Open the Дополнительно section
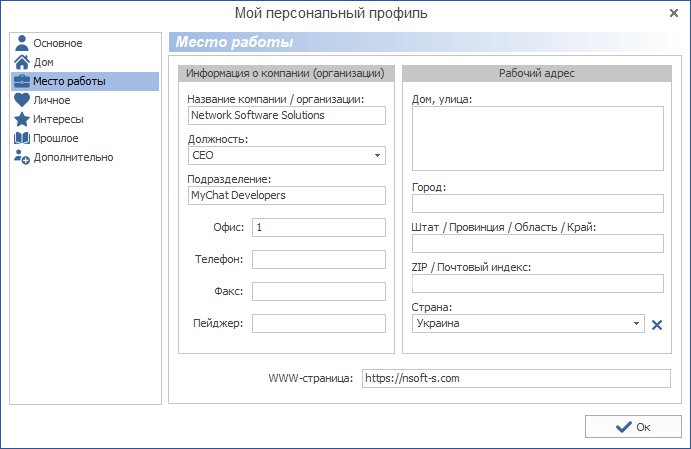The width and height of the screenshot is (691, 449). [72, 157]
